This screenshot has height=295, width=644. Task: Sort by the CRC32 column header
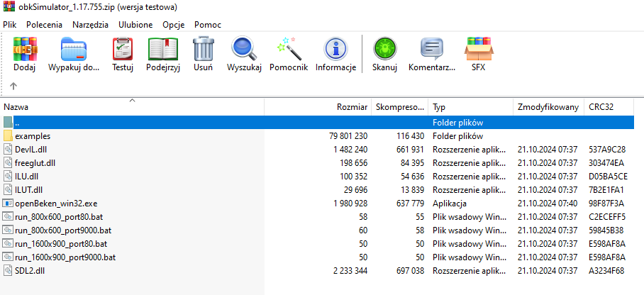pos(609,107)
